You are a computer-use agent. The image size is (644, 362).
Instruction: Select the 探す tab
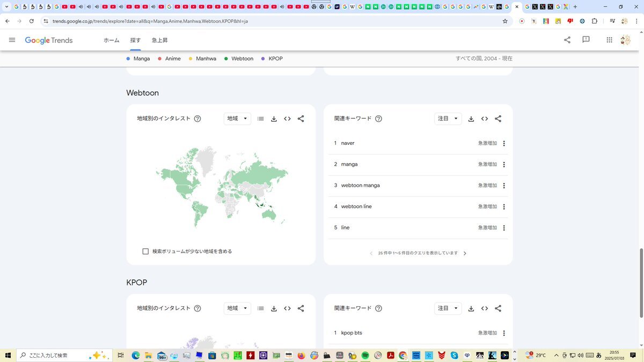tap(135, 40)
